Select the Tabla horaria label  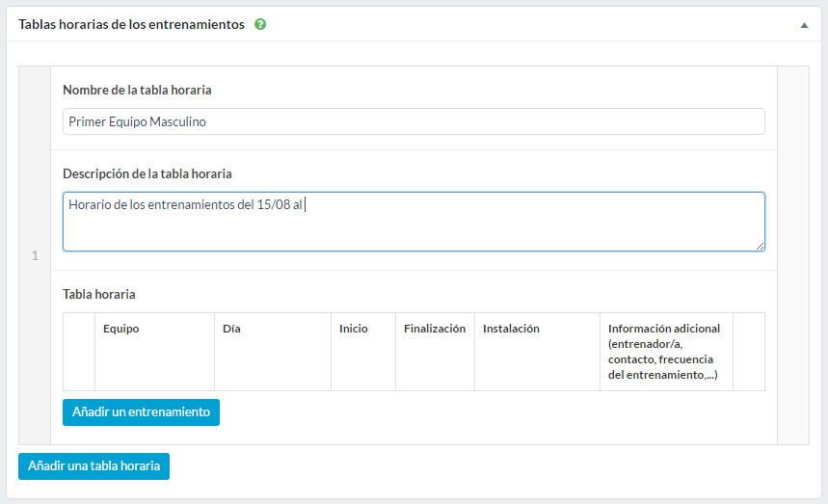[x=98, y=294]
